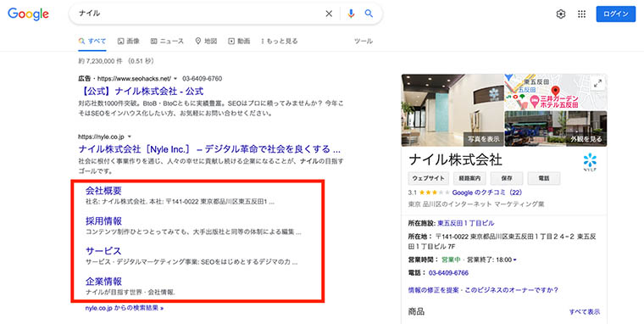Click the 電話 button
The width and height of the screenshot is (644, 324).
[x=544, y=178]
